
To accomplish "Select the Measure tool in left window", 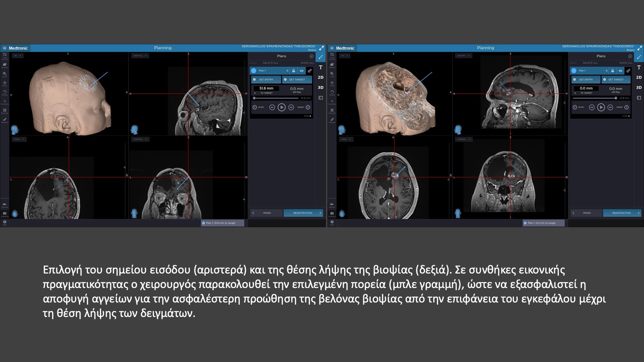I will 5,120.
